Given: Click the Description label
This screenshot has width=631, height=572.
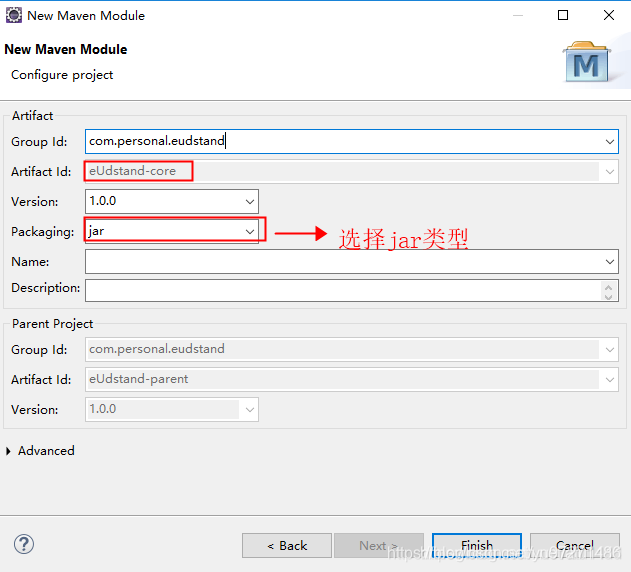Looking at the screenshot, I should (45, 288).
